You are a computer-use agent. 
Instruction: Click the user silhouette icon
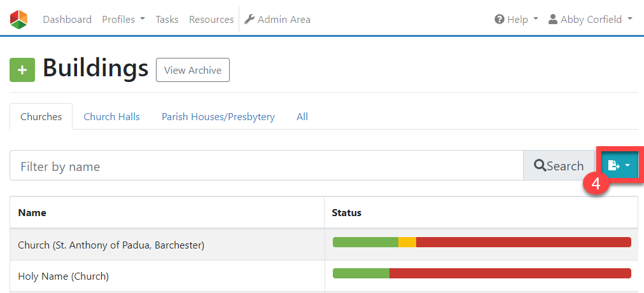coord(553,19)
